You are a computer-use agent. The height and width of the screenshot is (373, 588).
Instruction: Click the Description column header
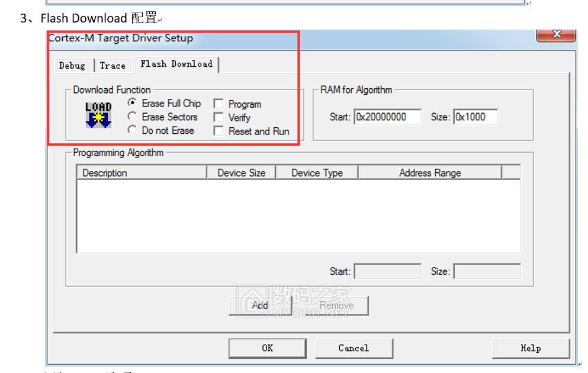(x=142, y=173)
